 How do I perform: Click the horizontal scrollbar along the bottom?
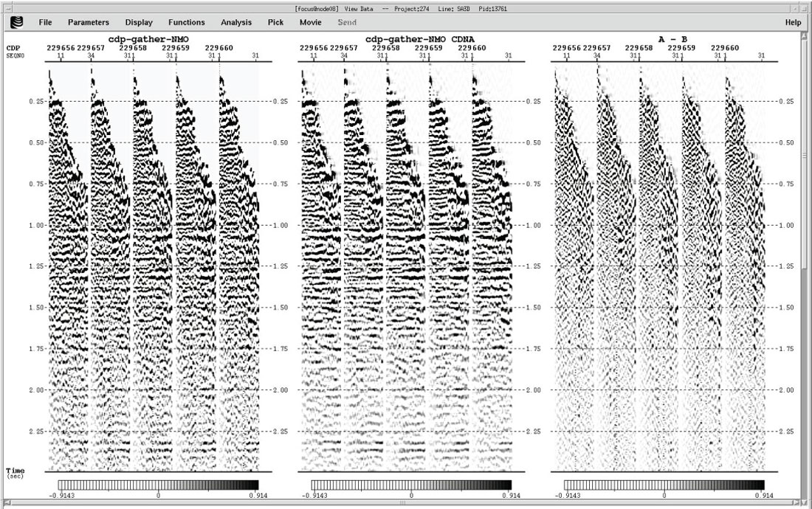[402, 502]
